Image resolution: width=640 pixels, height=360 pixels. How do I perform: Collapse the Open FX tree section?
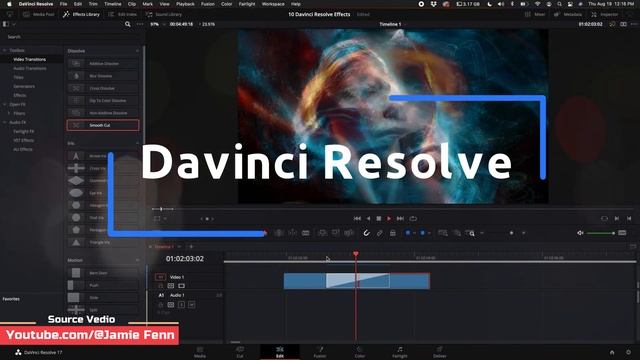click(x=5, y=104)
